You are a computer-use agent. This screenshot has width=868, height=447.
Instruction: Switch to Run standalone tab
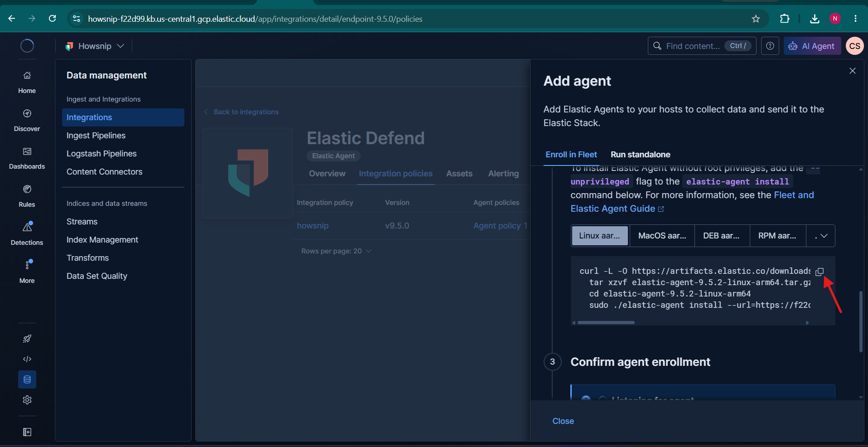tap(641, 155)
